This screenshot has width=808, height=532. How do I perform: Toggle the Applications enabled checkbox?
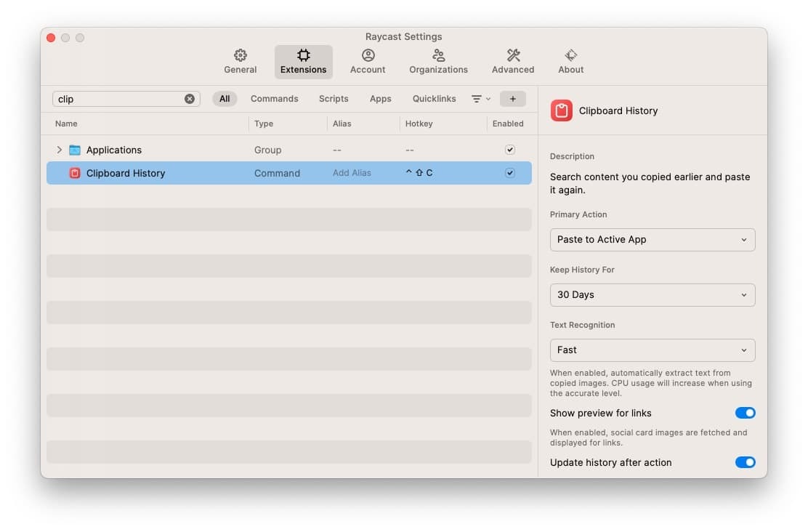(509, 150)
